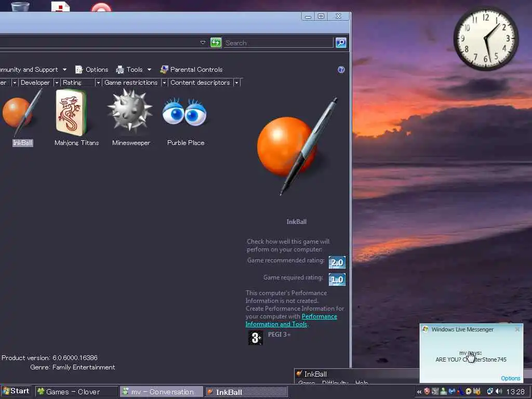Viewport: 532px width, 399px height.
Task: Select the Mahjong Titans game icon
Action: pyautogui.click(x=71, y=113)
